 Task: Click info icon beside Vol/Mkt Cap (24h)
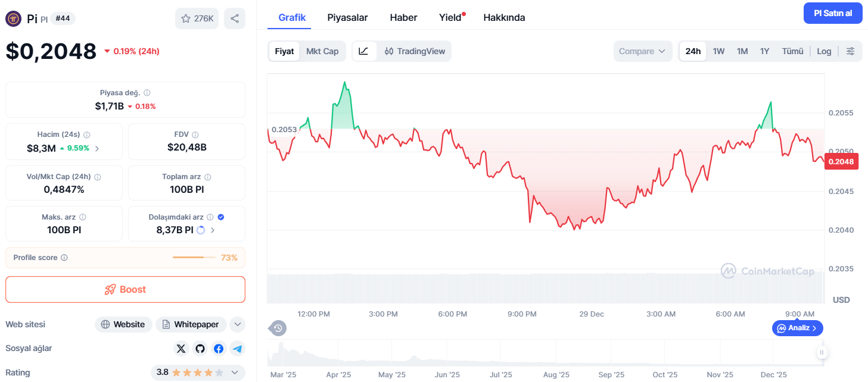tap(98, 177)
